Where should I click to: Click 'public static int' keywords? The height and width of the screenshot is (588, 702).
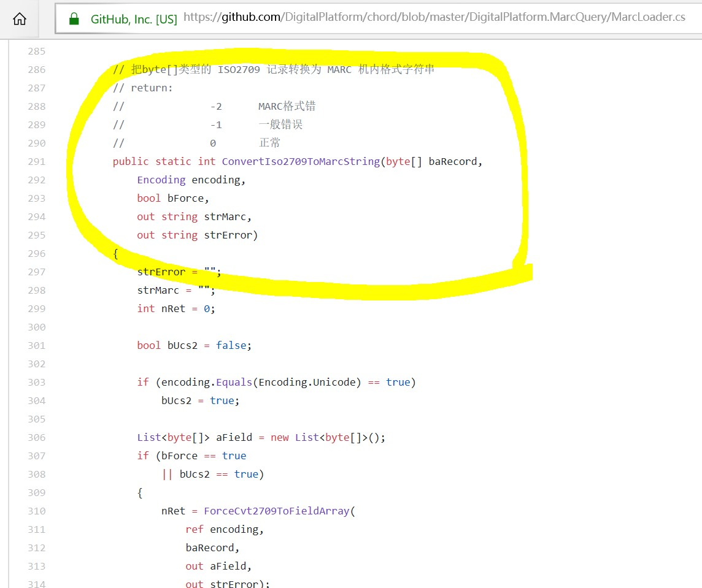point(164,161)
